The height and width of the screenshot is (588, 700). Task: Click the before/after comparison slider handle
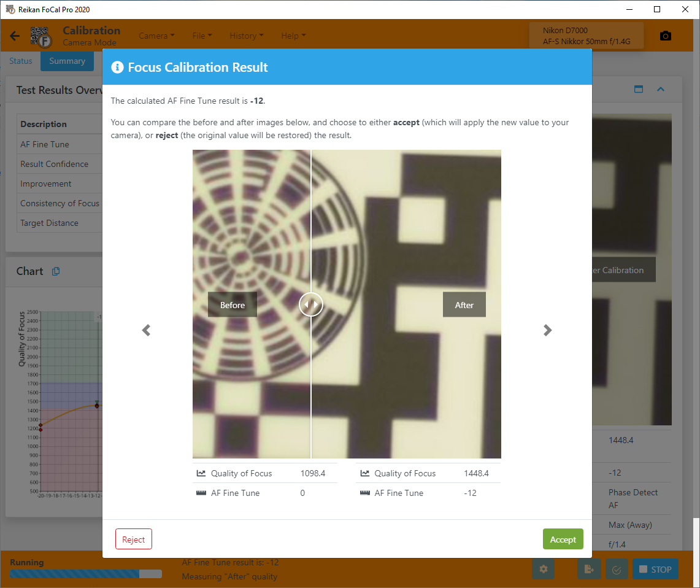point(311,304)
